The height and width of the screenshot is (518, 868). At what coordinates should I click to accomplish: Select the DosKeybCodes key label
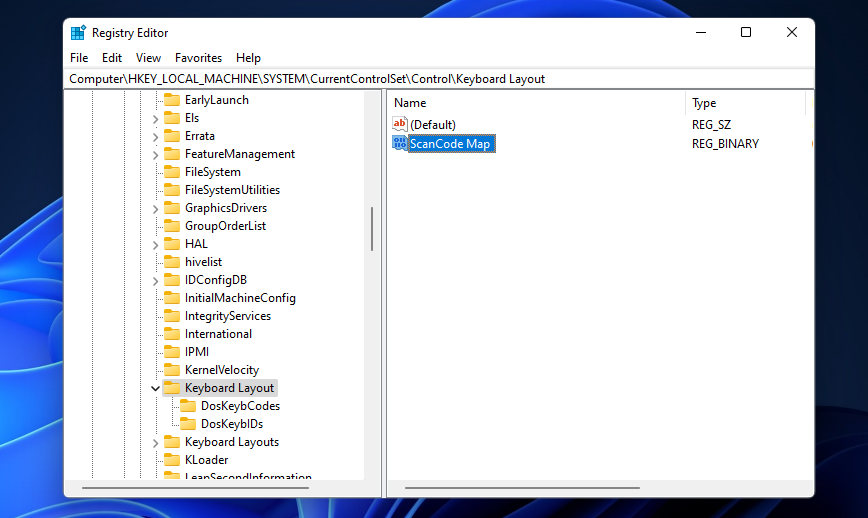[240, 406]
